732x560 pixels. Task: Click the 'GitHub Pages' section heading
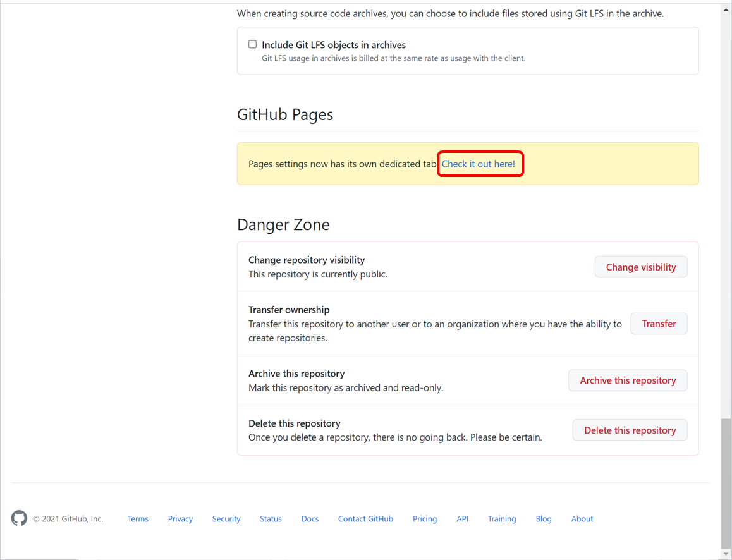click(285, 115)
